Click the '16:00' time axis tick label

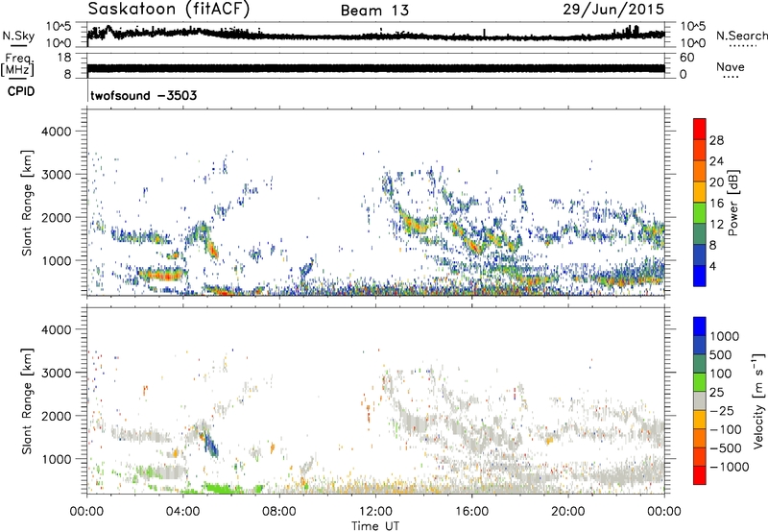tap(471, 512)
